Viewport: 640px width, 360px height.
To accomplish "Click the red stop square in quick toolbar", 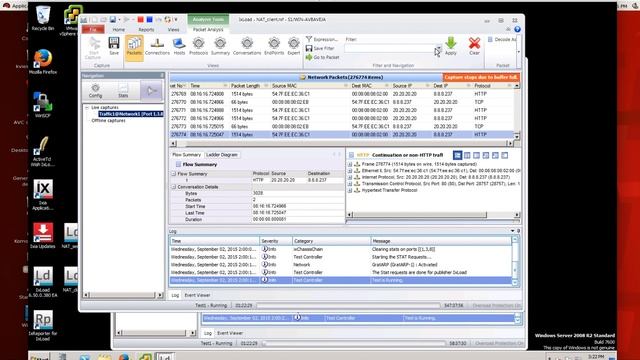I will 140,20.
